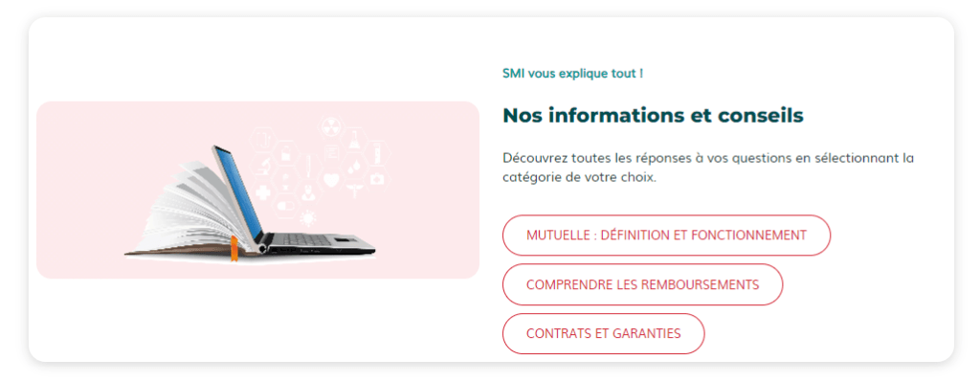Viewport: 980px width, 382px height.
Task: Click the orange bookmark ribbon on book
Action: click(x=234, y=249)
